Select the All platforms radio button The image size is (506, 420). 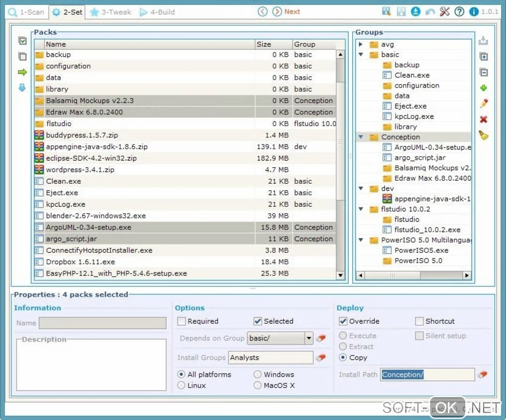(x=182, y=374)
